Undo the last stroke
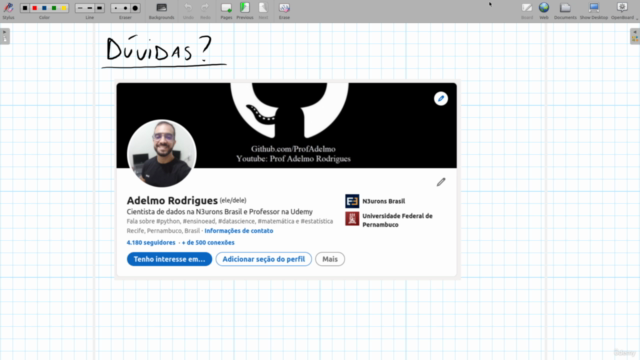Viewport: 640px width, 360px height. pos(188,10)
